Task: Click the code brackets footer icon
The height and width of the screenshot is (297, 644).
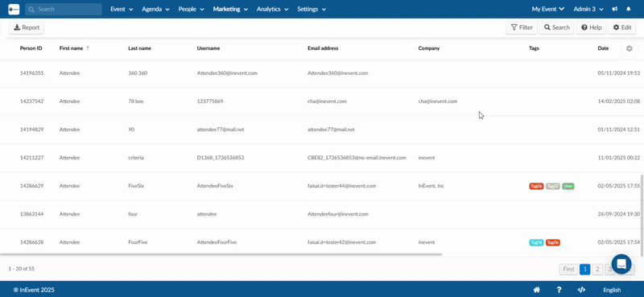Action: 581,290
